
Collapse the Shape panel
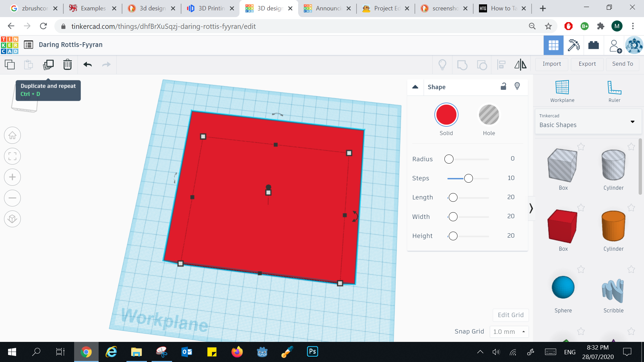click(x=415, y=87)
